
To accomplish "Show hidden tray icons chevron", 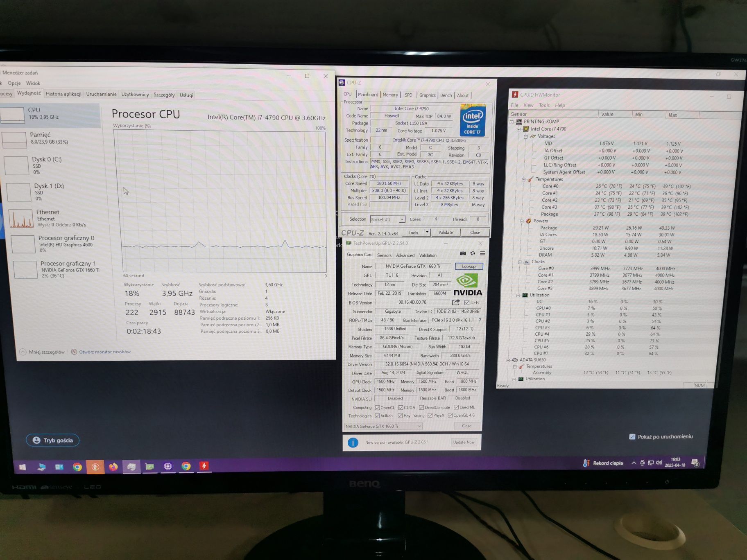I will coord(634,463).
